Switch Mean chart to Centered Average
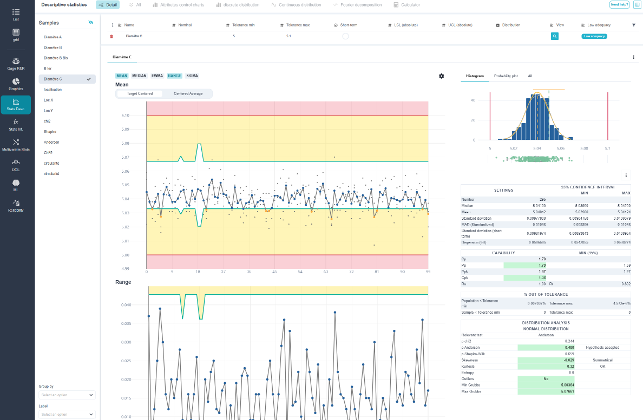Viewport: 644px width, 420px height. coord(188,94)
